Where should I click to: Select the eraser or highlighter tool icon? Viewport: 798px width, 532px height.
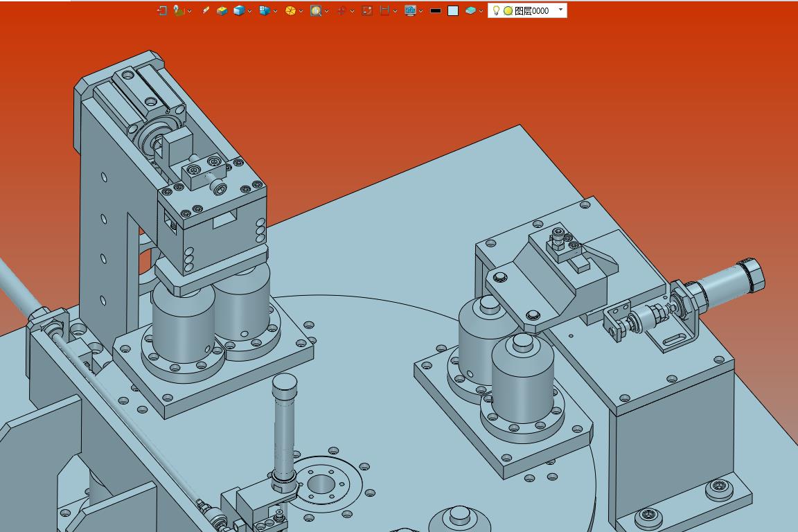205,10
